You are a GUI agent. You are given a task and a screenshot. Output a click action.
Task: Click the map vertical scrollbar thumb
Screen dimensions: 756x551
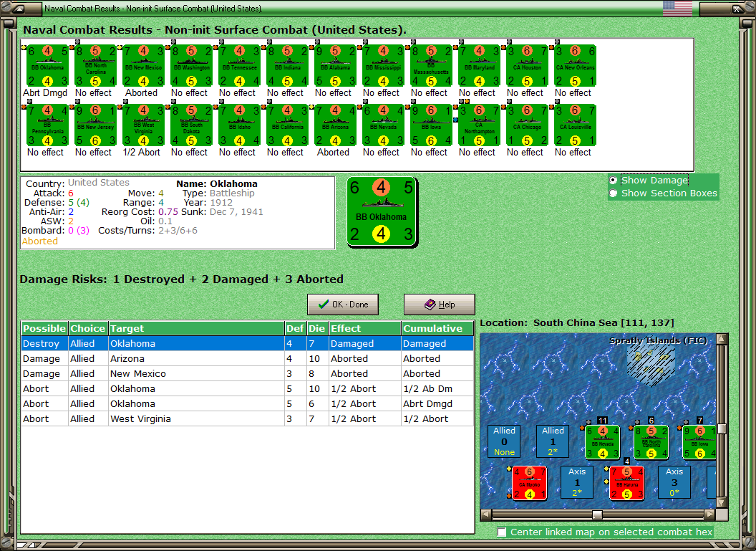(722, 428)
